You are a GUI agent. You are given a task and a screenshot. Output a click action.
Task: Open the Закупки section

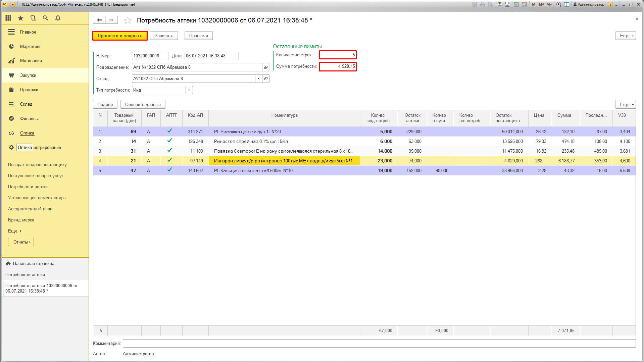click(28, 75)
